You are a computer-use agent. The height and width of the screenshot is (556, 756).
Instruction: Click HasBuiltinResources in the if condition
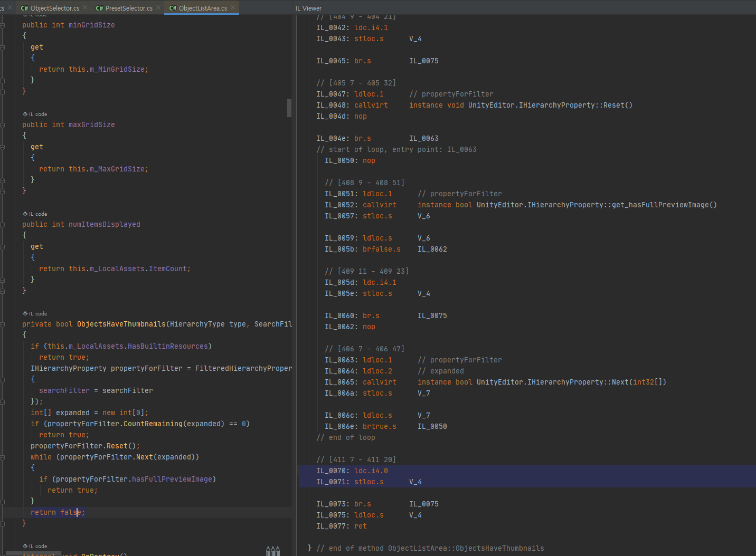168,346
